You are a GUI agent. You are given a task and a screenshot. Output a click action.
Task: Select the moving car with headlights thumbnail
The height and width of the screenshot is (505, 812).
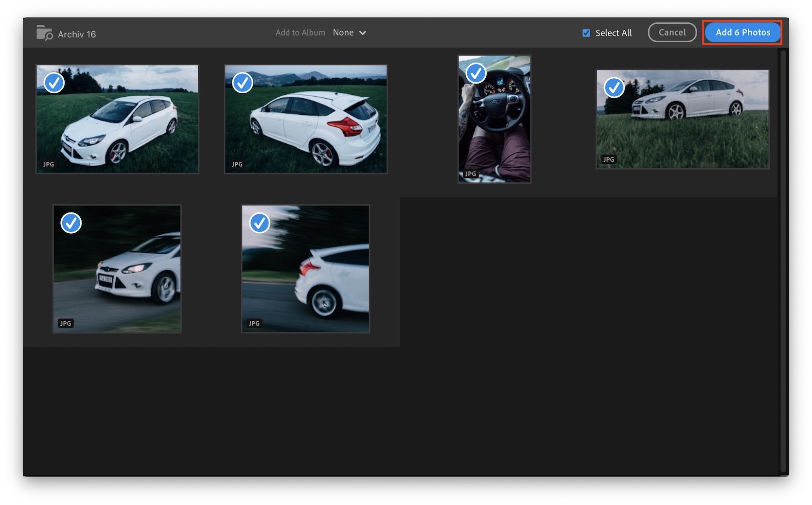tap(117, 272)
